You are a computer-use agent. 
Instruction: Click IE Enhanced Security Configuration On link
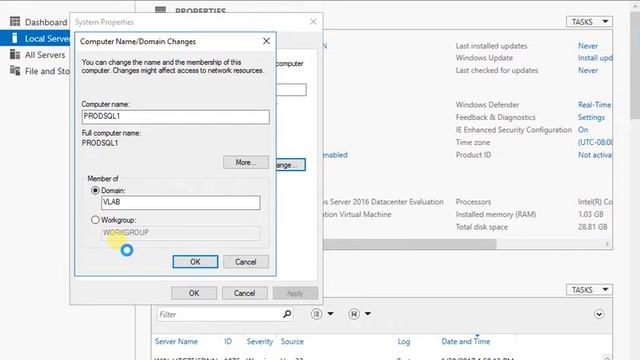point(583,130)
